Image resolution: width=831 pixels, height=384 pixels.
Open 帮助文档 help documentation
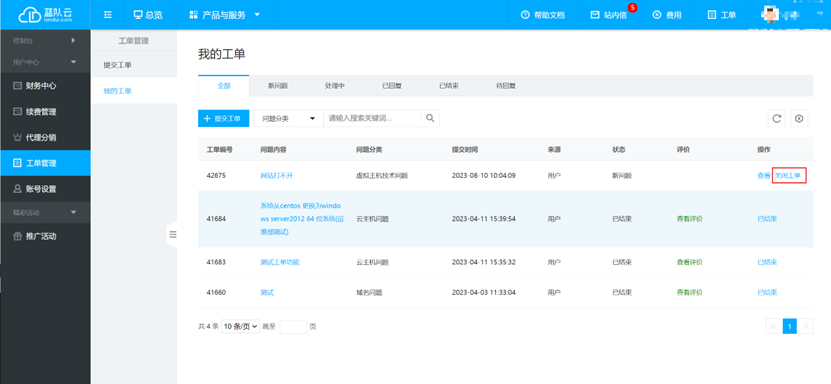pos(543,15)
